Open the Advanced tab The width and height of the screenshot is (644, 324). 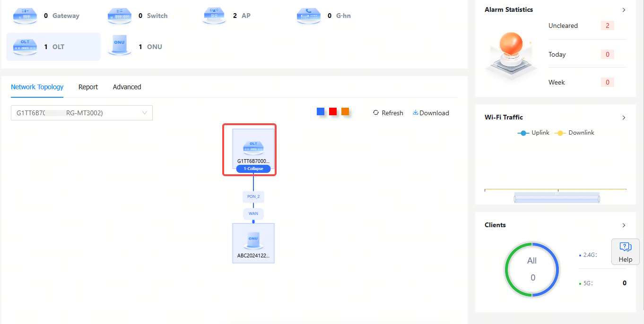127,87
